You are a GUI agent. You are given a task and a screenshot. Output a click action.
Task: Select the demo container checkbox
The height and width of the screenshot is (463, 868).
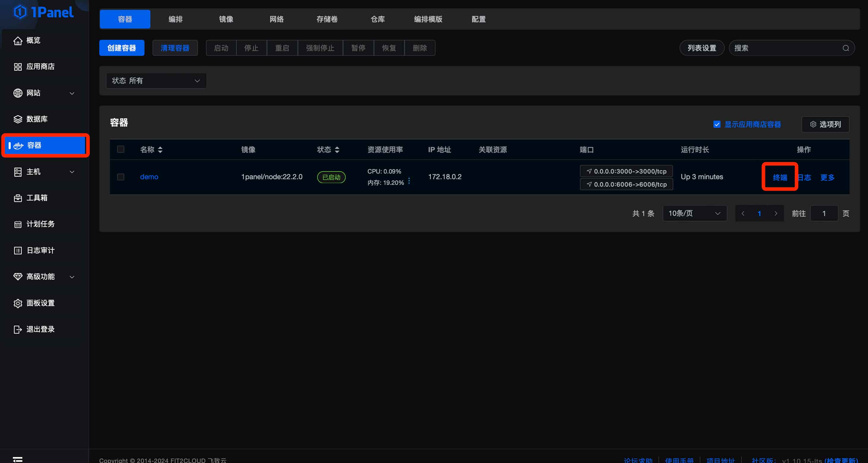pos(121,177)
